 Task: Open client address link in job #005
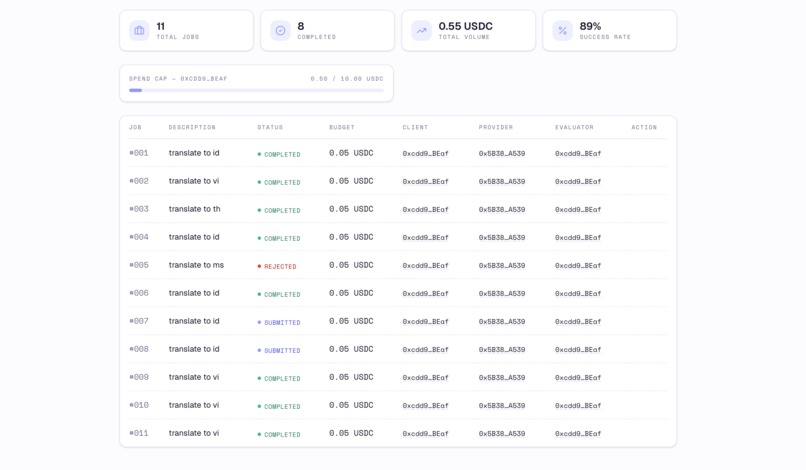point(426,265)
